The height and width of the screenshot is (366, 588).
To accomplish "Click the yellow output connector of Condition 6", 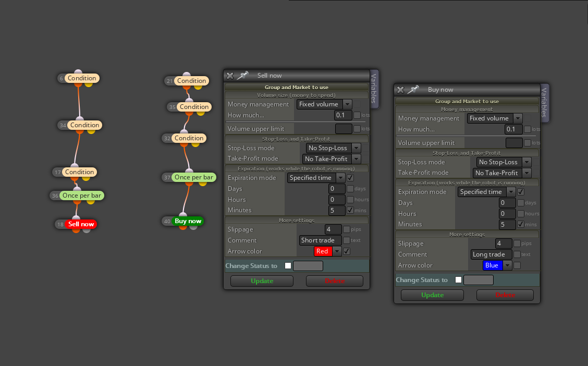I will (89, 84).
